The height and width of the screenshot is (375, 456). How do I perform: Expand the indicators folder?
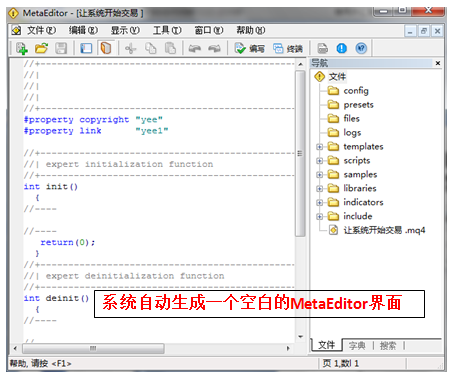coord(319,202)
